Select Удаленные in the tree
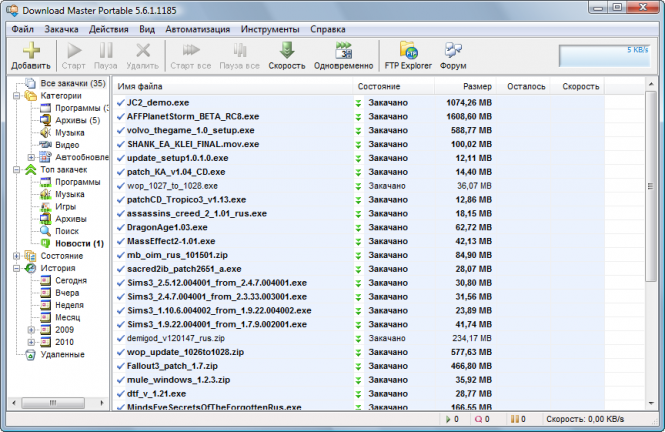 62,354
